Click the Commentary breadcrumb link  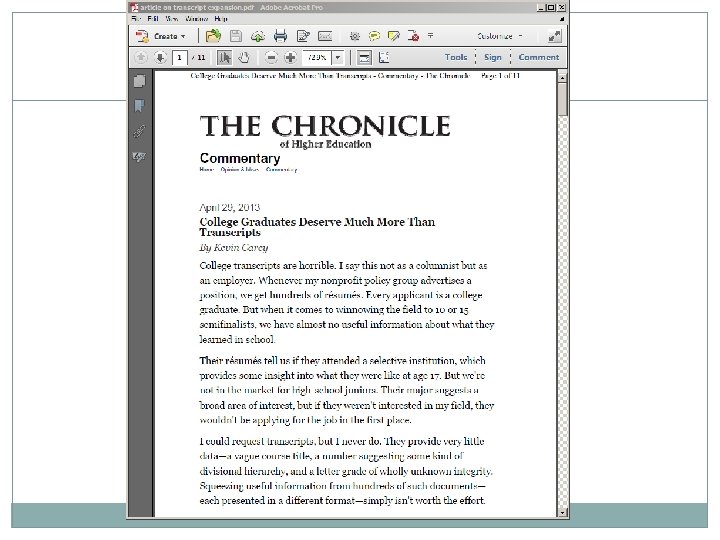click(x=281, y=169)
